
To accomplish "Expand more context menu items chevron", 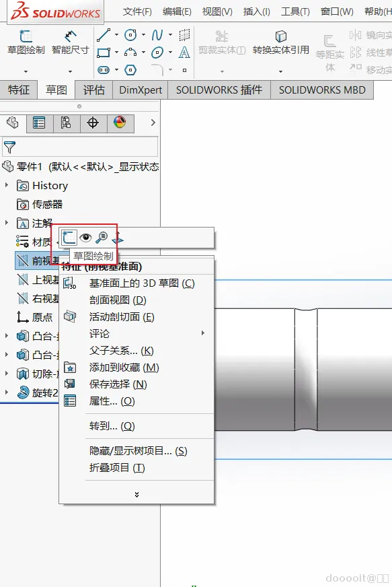I will coord(137,495).
